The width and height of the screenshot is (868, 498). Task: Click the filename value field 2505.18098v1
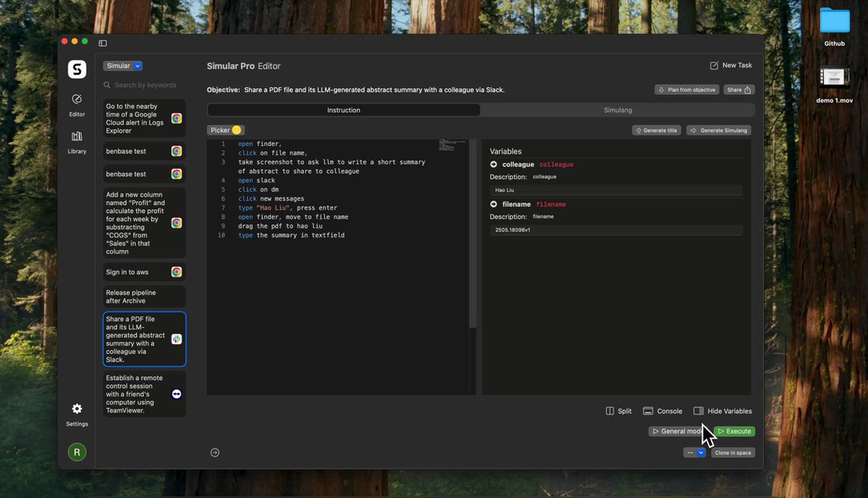[616, 229]
